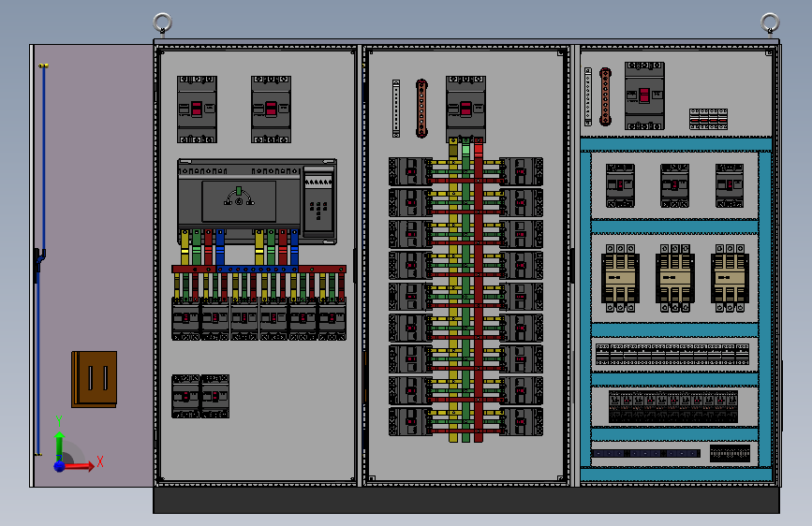This screenshot has height=526, width=812.
Task: Select the black relay module row
Action: 673,406
